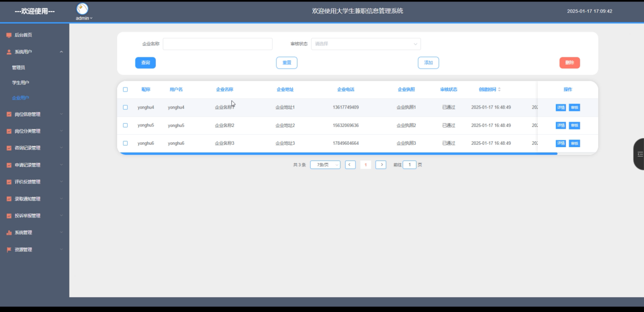Open 详情 for the yonghu4 row
644x312 pixels.
point(561,107)
